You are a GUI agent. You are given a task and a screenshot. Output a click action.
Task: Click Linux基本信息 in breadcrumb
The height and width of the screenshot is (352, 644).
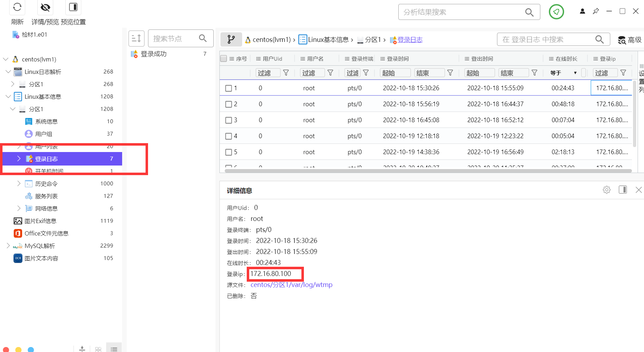click(x=328, y=40)
